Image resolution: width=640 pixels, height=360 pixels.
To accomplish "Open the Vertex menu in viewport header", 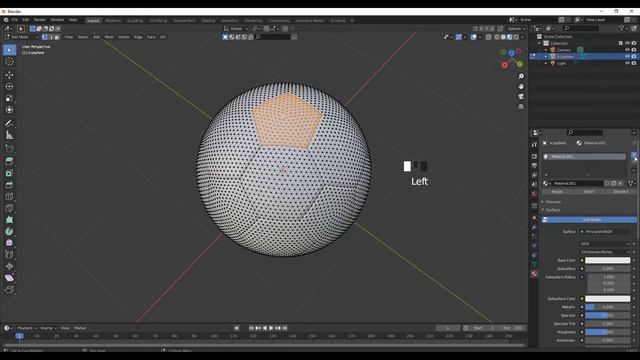I will coord(124,37).
